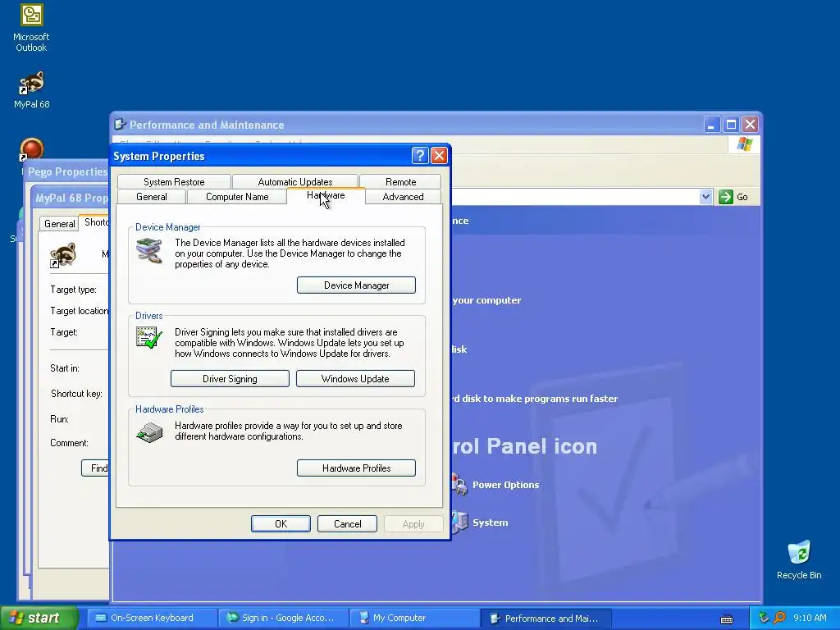Click the Windows Update button
The height and width of the screenshot is (630, 840).
[x=355, y=379]
